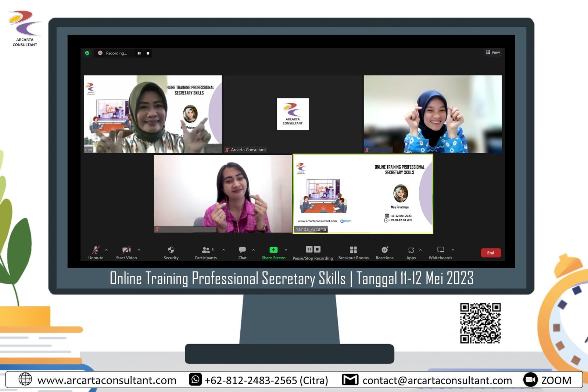This screenshot has width=588, height=392.
Task: Open the Zoom Apps panel
Action: [411, 249]
